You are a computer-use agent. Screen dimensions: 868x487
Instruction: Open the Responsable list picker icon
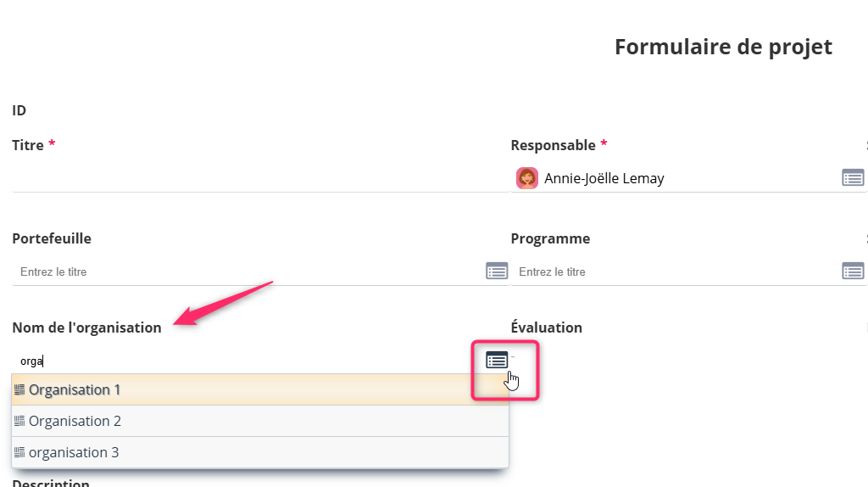coord(852,177)
